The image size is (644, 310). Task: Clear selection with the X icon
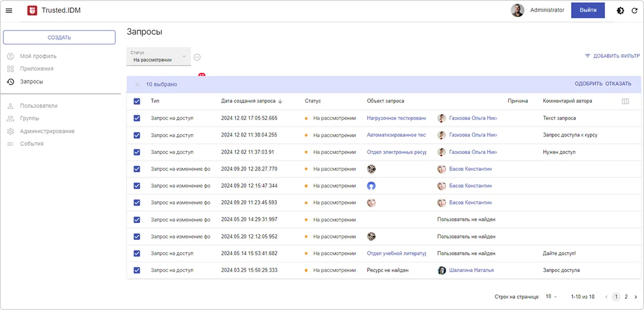[x=137, y=84]
